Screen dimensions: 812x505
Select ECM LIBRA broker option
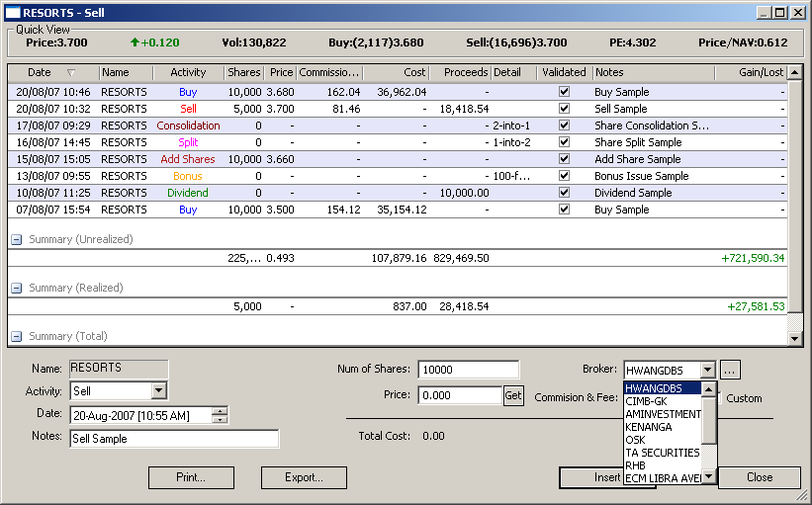[663, 478]
